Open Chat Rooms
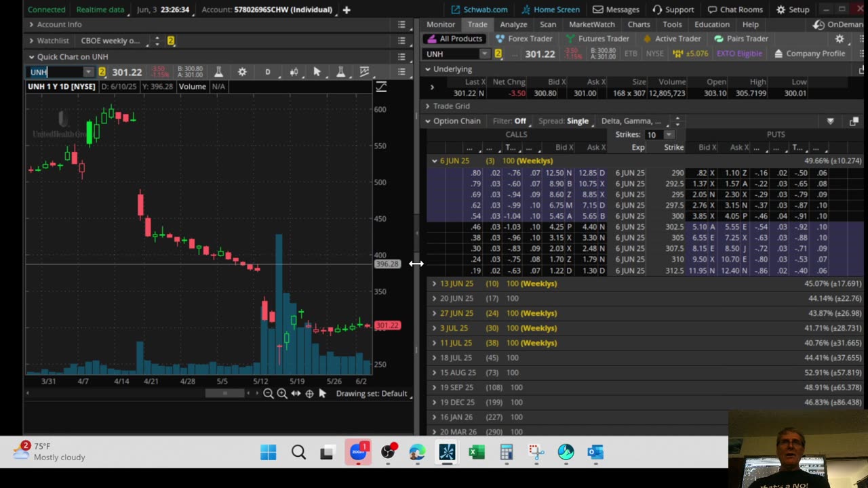 [734, 9]
